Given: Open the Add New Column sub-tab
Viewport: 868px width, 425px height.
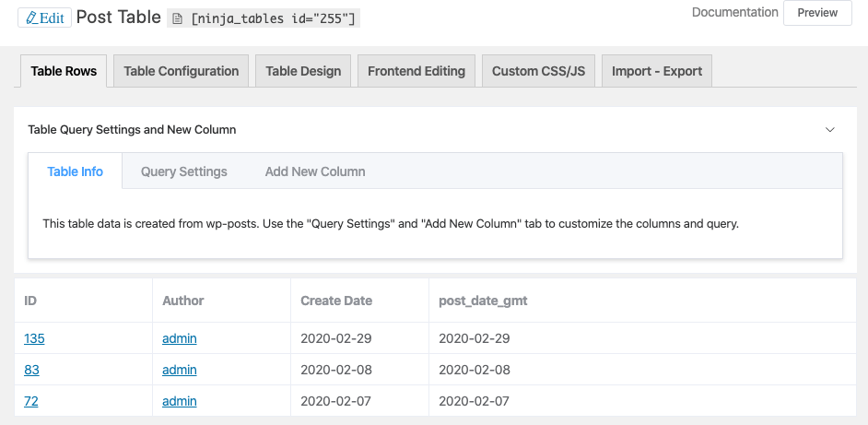Looking at the screenshot, I should (x=315, y=171).
